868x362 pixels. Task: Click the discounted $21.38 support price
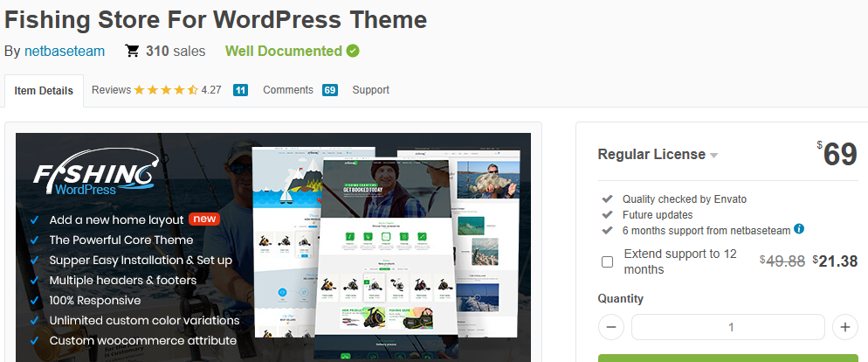click(836, 261)
